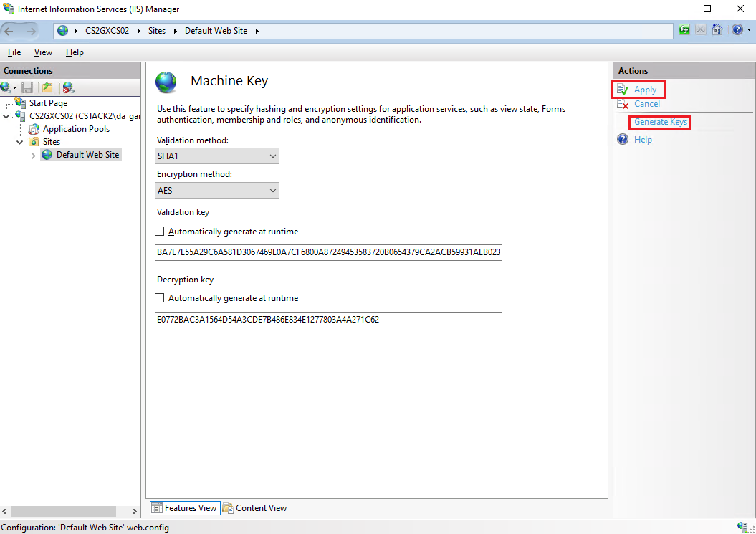Click the IIS Manager title bar icon

click(x=9, y=9)
